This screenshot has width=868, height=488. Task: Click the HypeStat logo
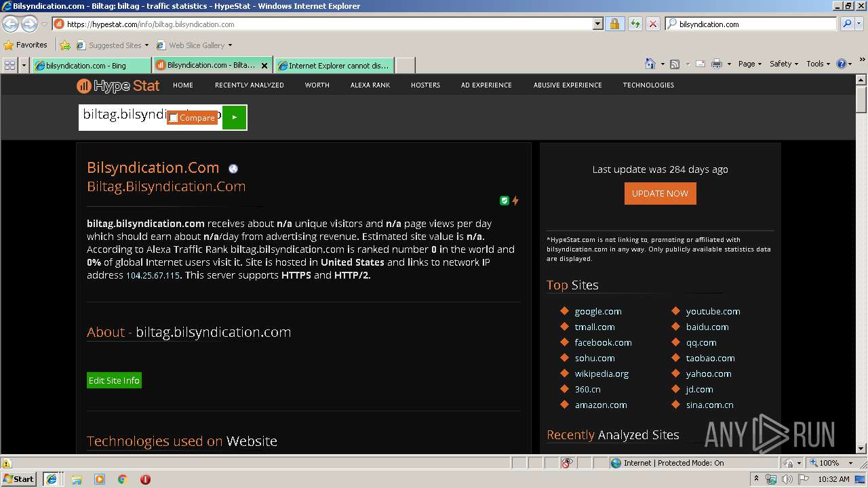pos(118,85)
